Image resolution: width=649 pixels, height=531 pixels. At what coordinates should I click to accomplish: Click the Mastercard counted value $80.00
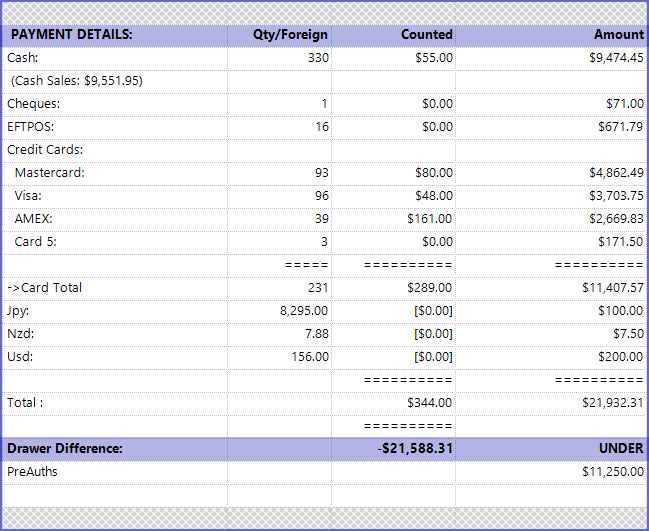click(434, 173)
